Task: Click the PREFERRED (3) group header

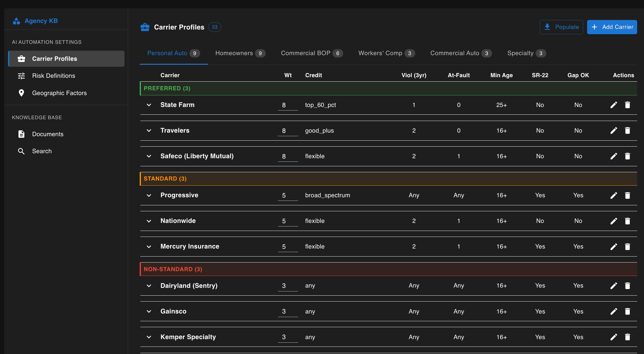Action: click(x=388, y=88)
